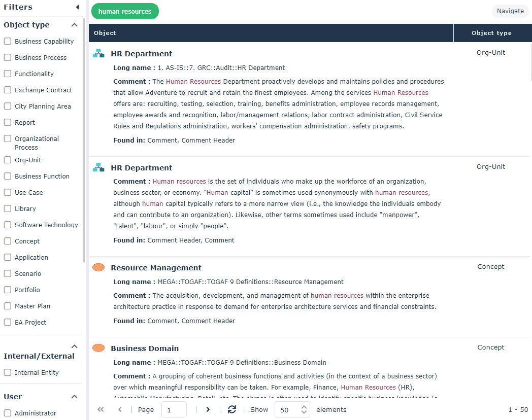
Task: Collapse the Object type filter section
Action: (x=74, y=25)
